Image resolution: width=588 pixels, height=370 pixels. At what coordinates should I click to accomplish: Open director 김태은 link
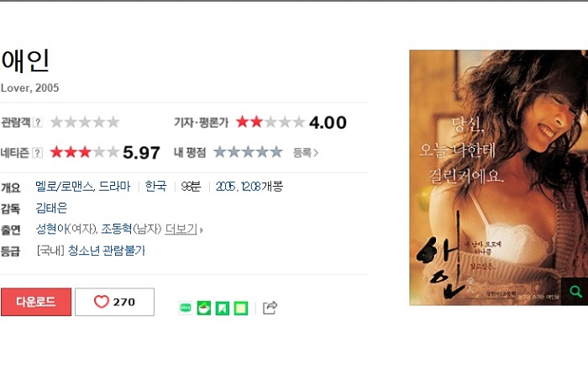(x=51, y=208)
